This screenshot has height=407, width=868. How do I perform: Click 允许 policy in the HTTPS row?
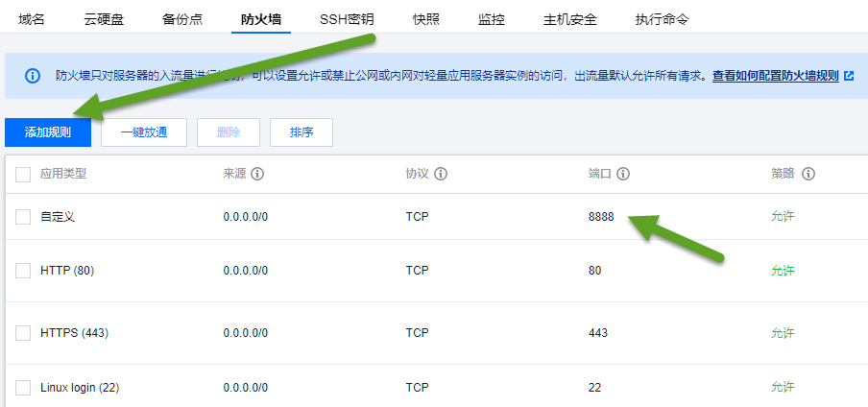(x=783, y=333)
